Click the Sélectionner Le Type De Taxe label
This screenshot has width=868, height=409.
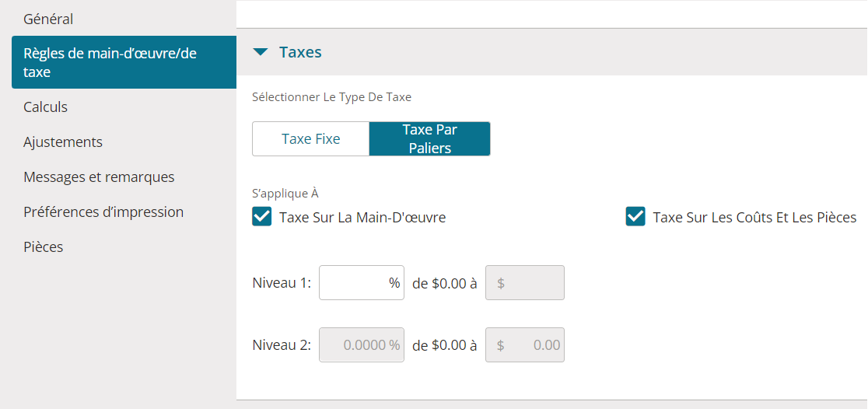(331, 97)
